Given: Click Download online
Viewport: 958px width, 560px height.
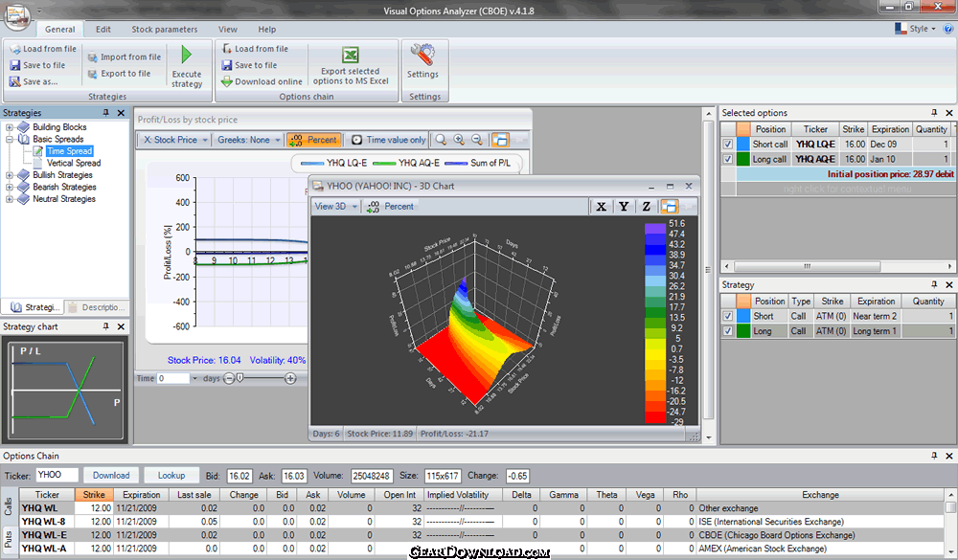Looking at the screenshot, I should (x=262, y=81).
